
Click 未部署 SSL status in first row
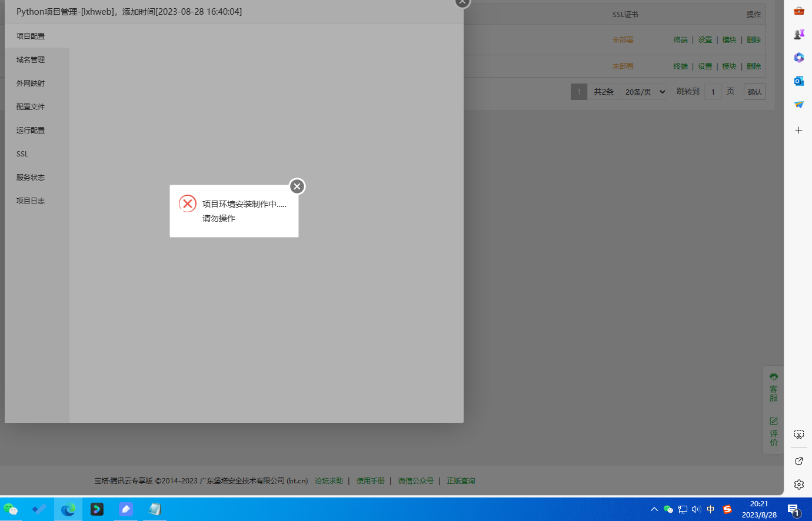pyautogui.click(x=623, y=40)
